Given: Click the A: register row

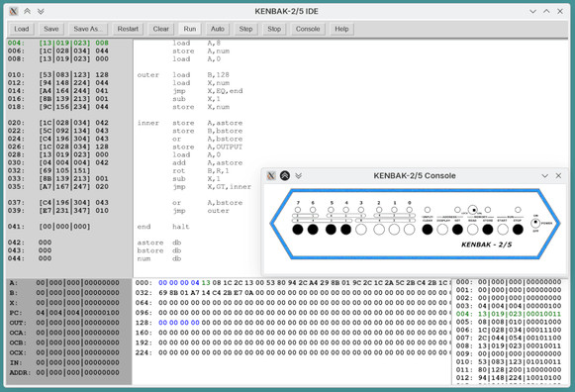Looking at the screenshot, I should click(x=64, y=283).
